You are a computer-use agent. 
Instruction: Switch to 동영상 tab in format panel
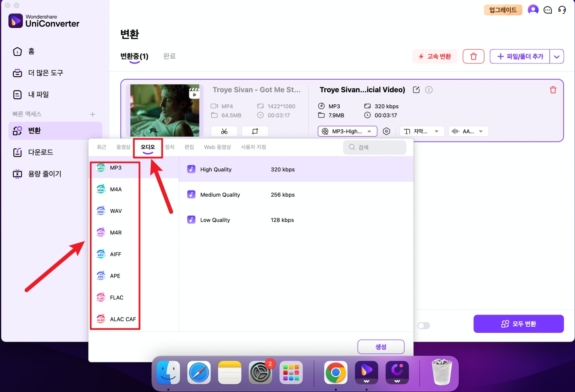(x=123, y=147)
